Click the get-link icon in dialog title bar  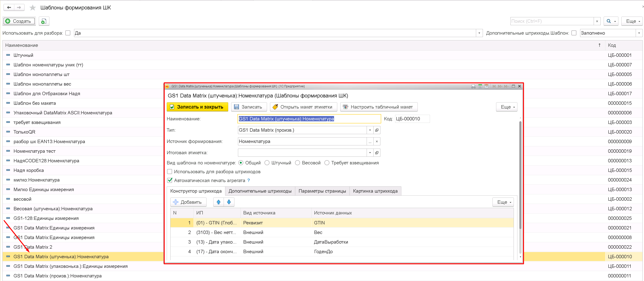click(x=473, y=86)
